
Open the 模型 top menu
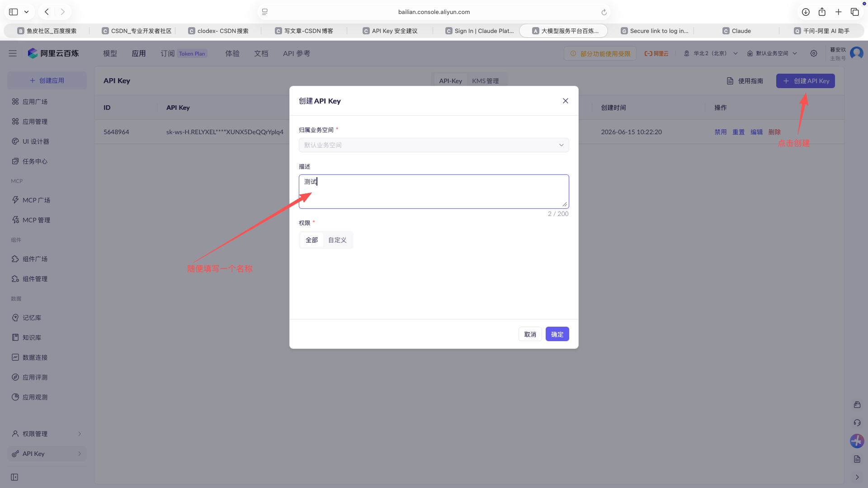[110, 53]
